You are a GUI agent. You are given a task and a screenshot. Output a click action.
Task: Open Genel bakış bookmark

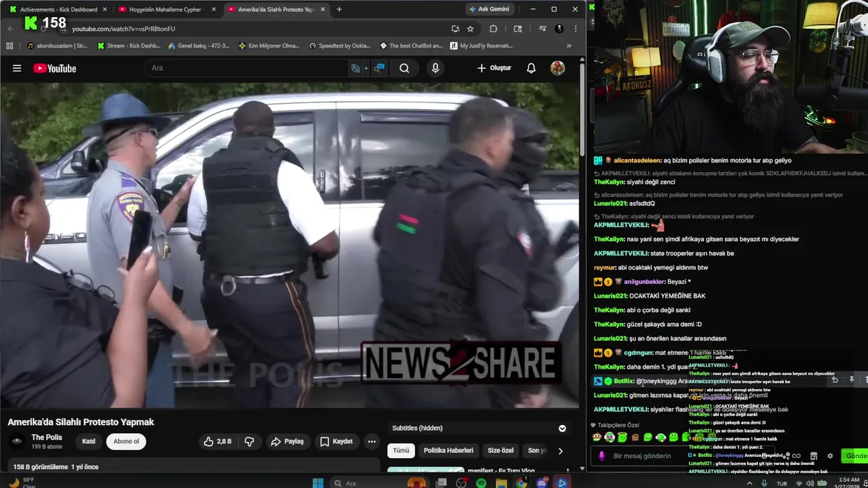click(198, 45)
